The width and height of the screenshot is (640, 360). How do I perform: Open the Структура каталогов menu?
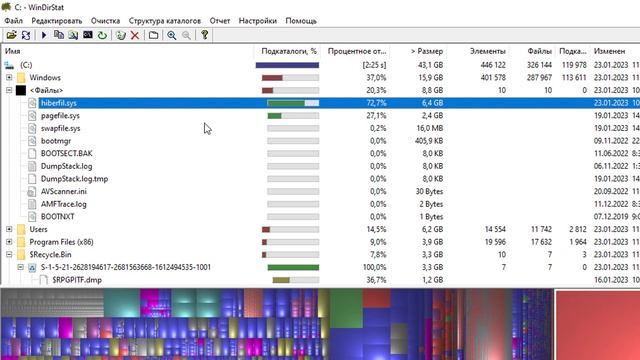pos(165,21)
